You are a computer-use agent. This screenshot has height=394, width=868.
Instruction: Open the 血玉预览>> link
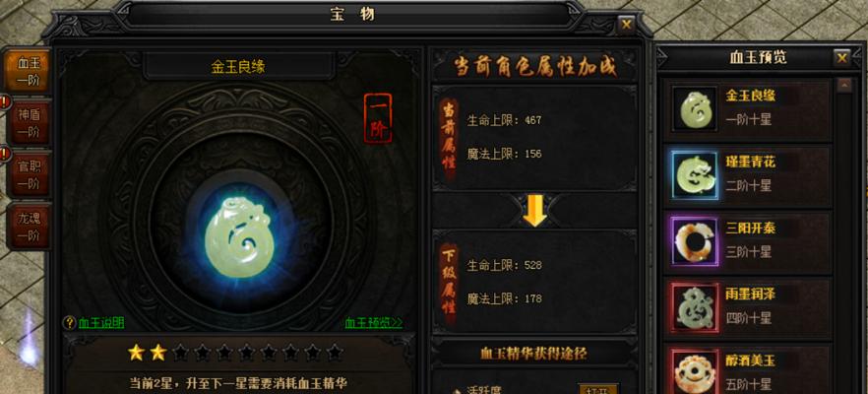(x=373, y=322)
